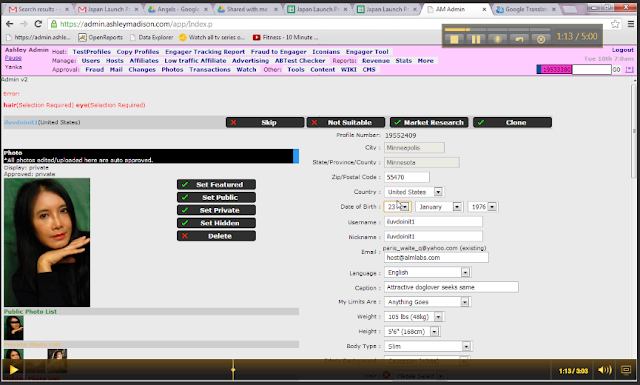Click the Pause link under Ashley Admin
This screenshot has width=640, height=385.
tap(13, 58)
